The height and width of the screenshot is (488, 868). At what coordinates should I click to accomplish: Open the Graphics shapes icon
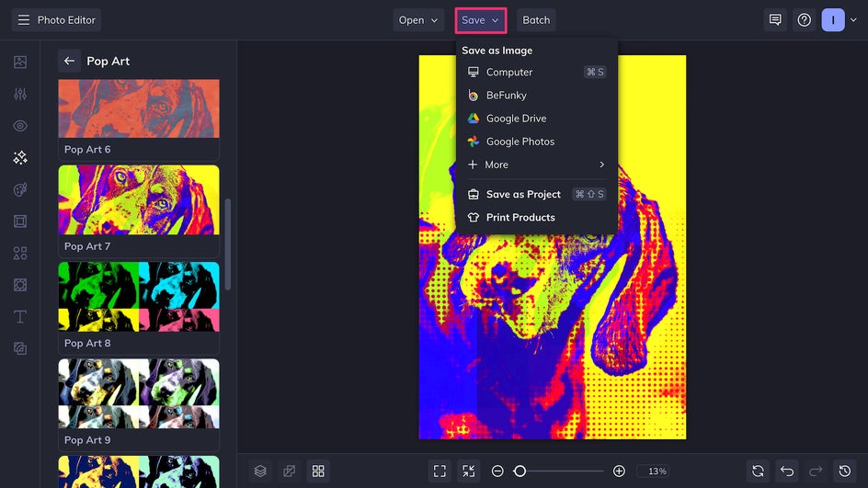point(20,253)
